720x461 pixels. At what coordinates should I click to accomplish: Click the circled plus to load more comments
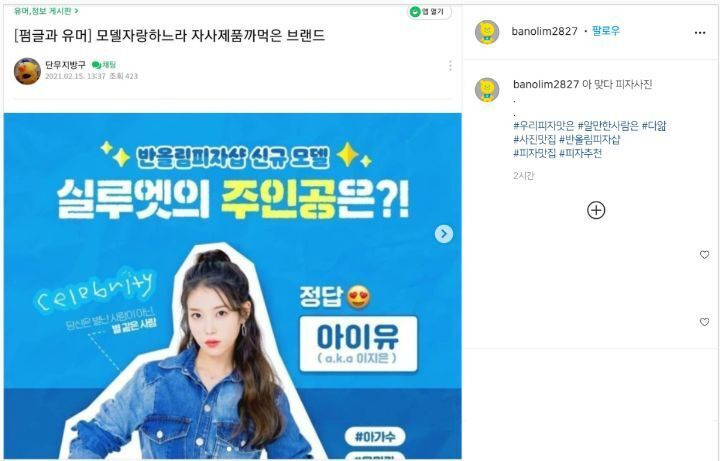(x=596, y=210)
